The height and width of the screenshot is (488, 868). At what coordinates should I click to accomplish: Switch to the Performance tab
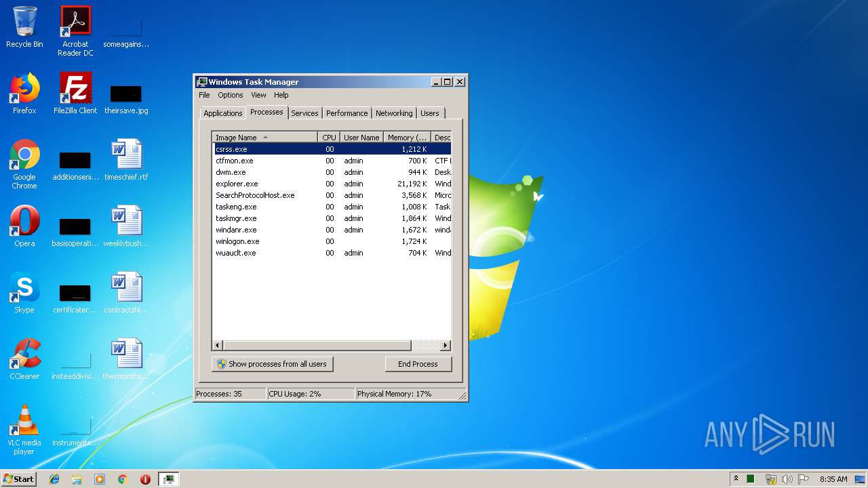pyautogui.click(x=347, y=113)
